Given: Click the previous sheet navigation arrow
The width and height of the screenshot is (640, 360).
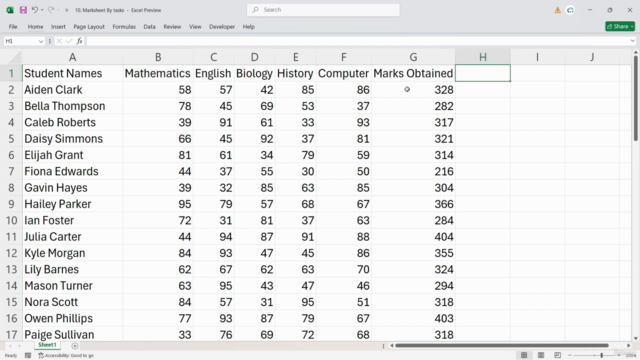Looking at the screenshot, I should tap(10, 346).
